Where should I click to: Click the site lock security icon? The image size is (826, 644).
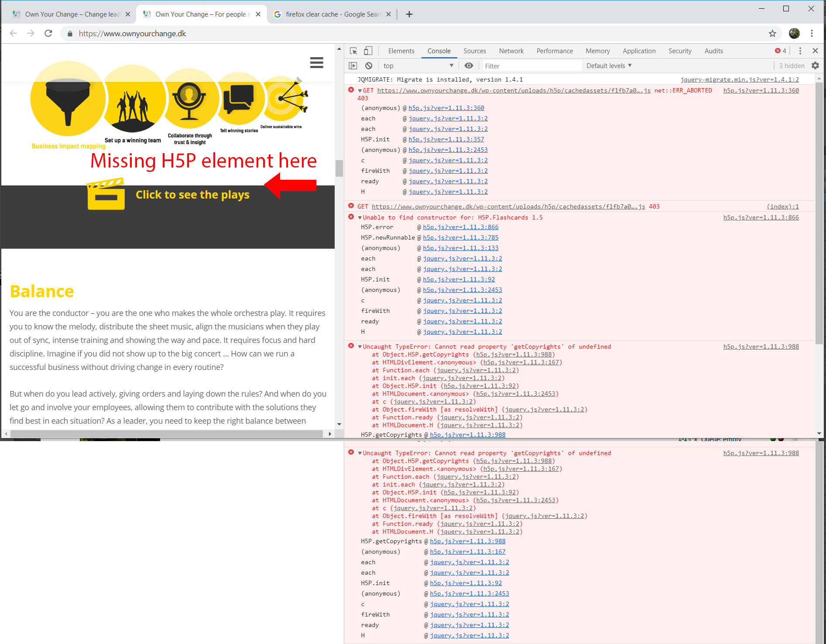point(70,34)
